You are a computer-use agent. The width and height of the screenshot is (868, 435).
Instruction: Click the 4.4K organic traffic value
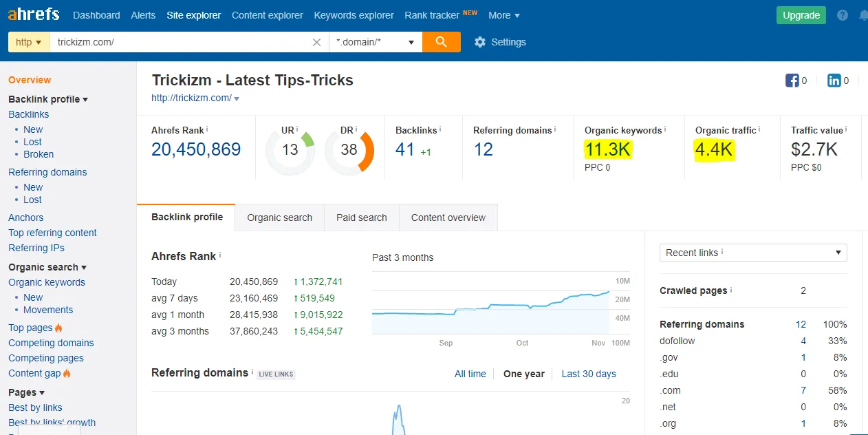(715, 149)
